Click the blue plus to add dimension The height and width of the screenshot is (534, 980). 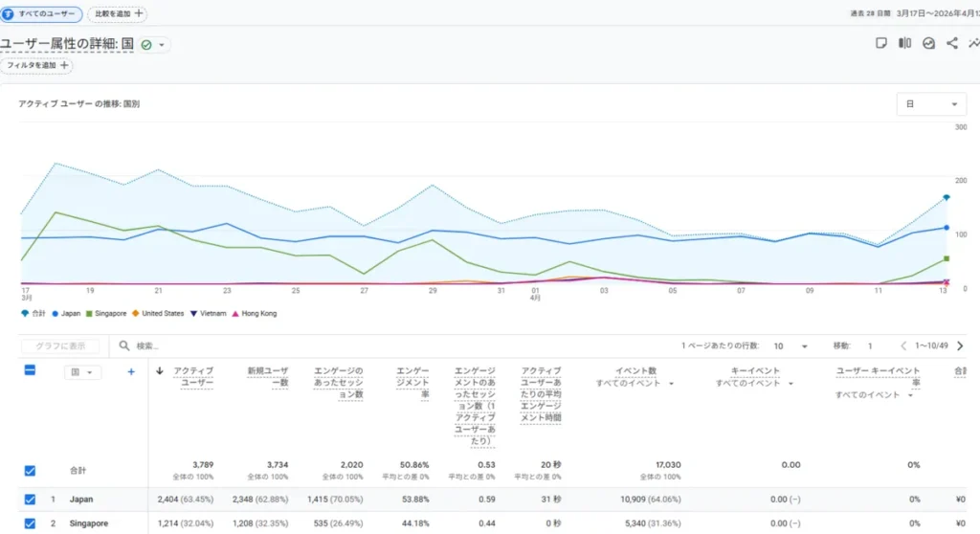coord(131,372)
